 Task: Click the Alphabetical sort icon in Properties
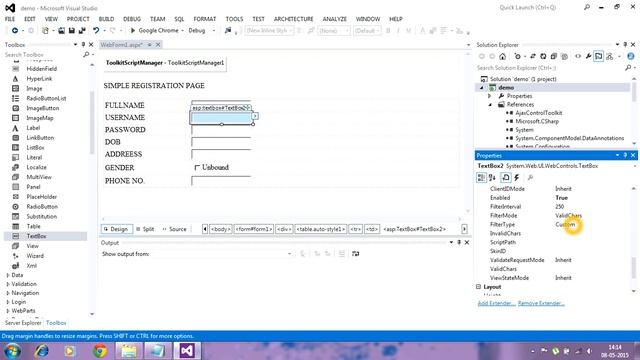(x=492, y=178)
